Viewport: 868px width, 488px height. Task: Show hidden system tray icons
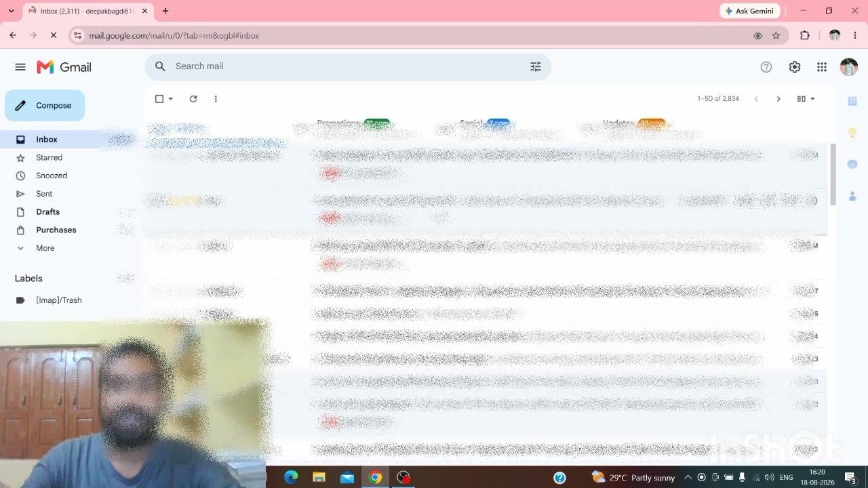pos(688,477)
